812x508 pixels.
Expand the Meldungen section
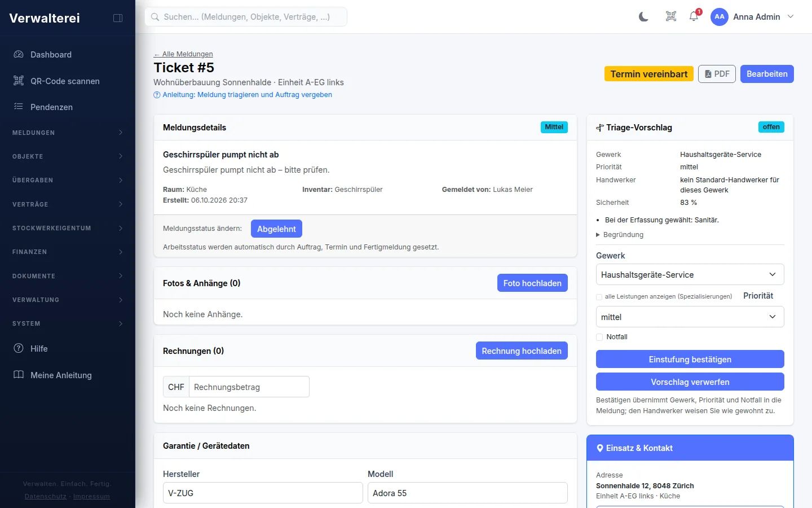coord(68,133)
